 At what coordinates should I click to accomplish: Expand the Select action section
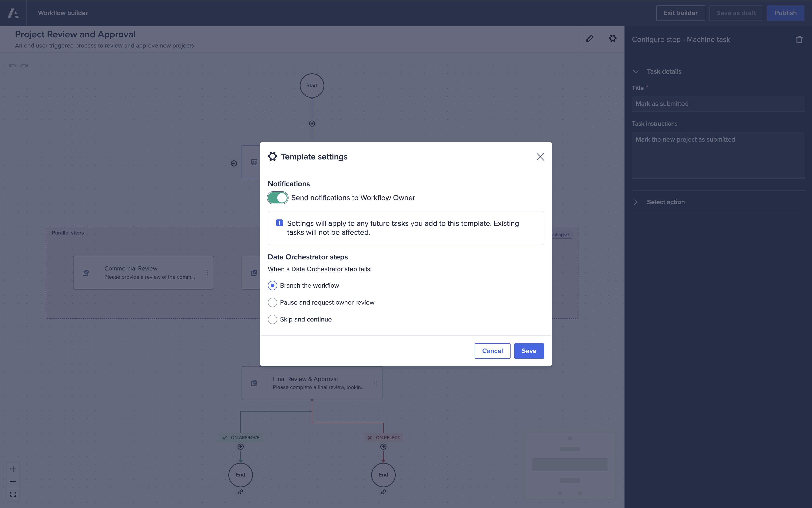click(636, 202)
